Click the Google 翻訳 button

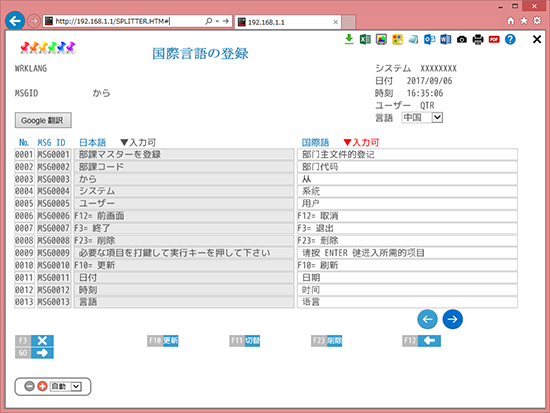43,120
